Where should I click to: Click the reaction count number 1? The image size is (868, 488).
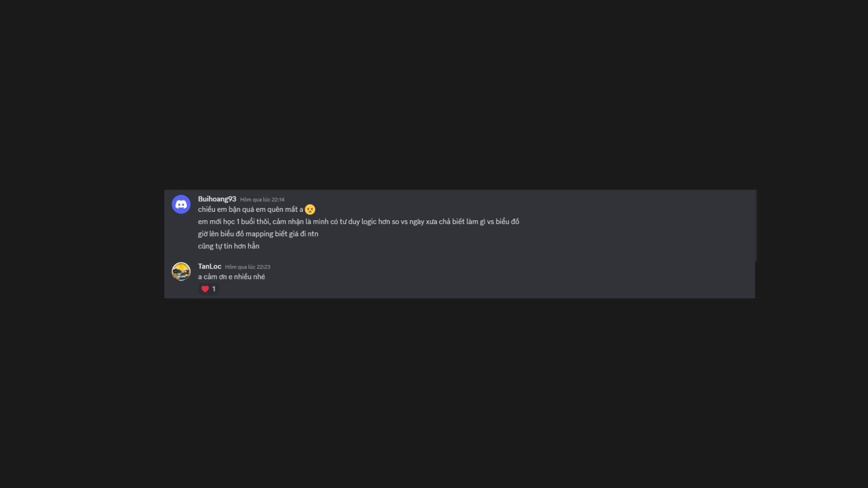(214, 289)
